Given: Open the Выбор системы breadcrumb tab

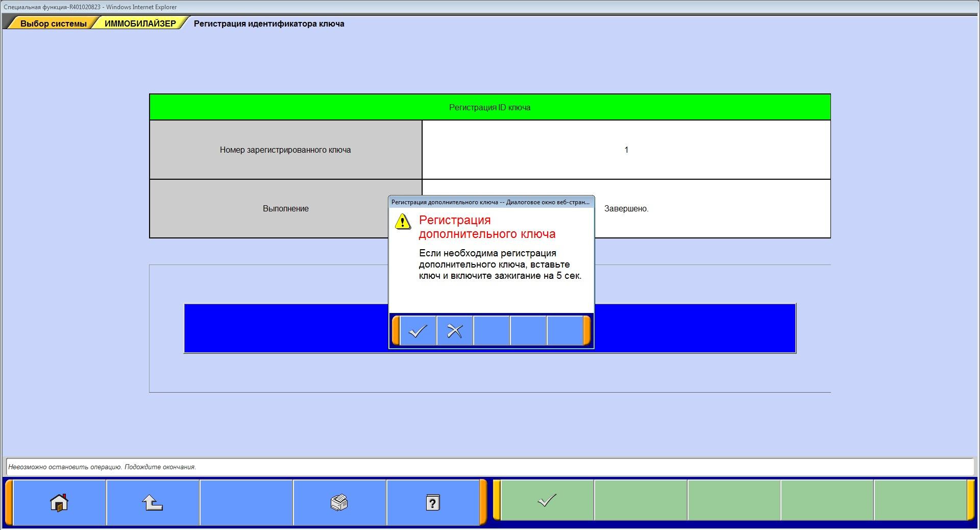Looking at the screenshot, I should point(53,23).
